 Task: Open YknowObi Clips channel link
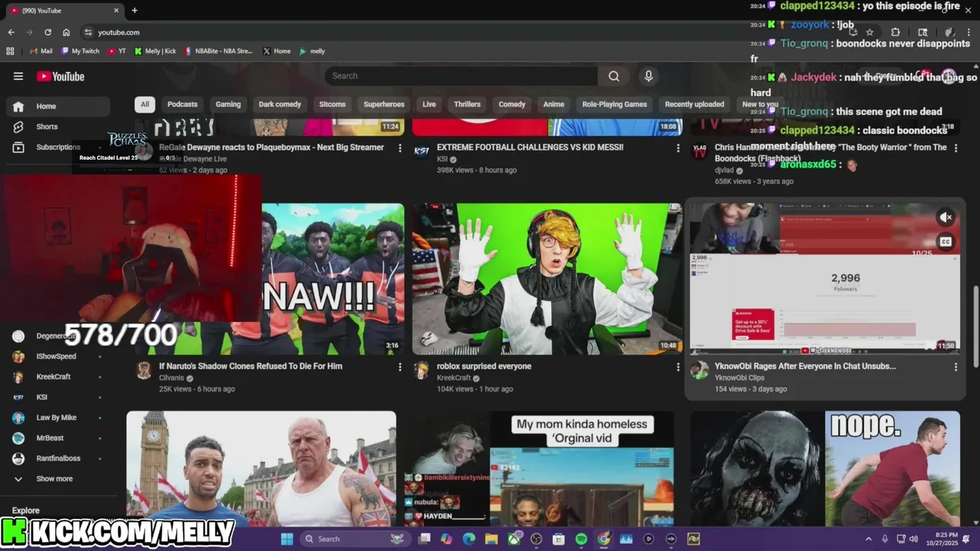tap(740, 378)
